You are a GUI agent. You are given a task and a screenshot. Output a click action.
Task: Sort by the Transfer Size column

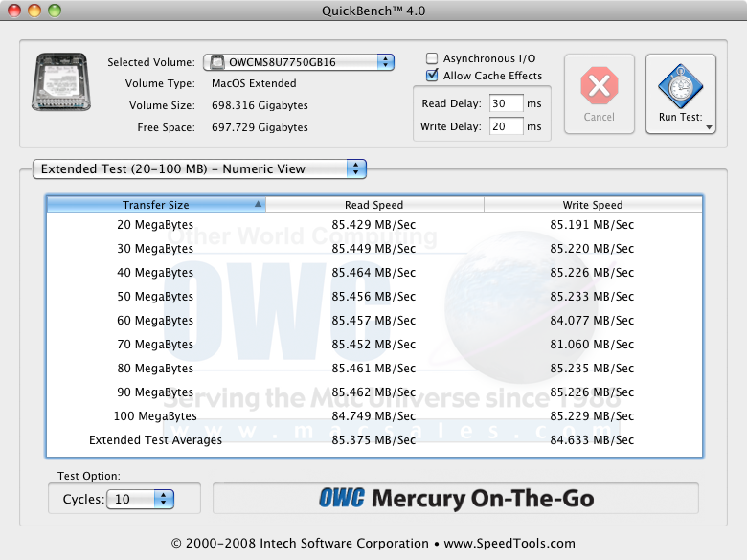coord(156,205)
